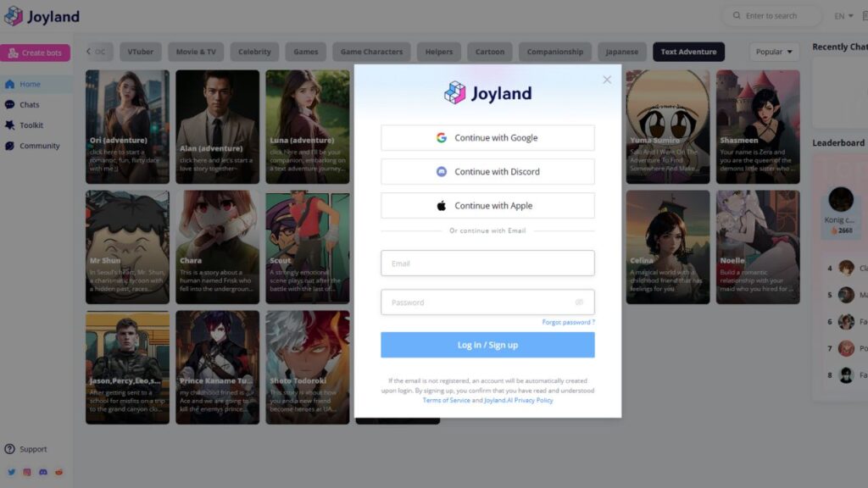Focus the Password input field
The width and height of the screenshot is (868, 488).
coord(487,302)
